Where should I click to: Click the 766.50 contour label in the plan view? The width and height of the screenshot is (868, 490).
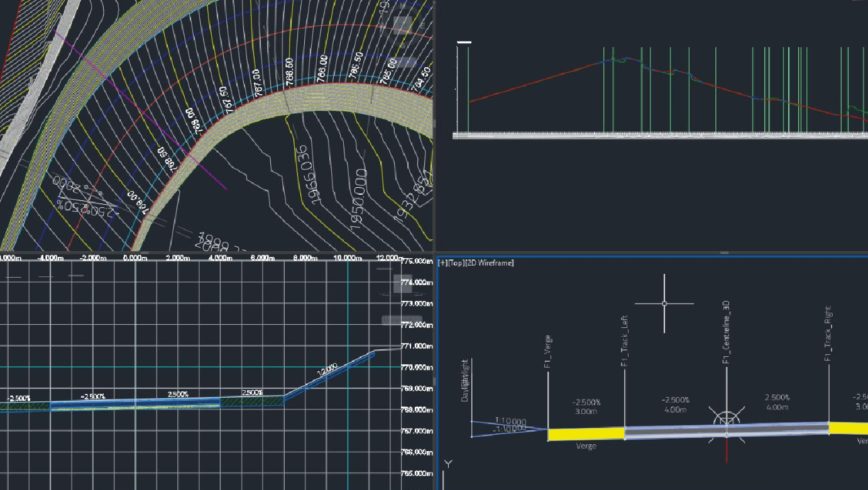coord(290,72)
